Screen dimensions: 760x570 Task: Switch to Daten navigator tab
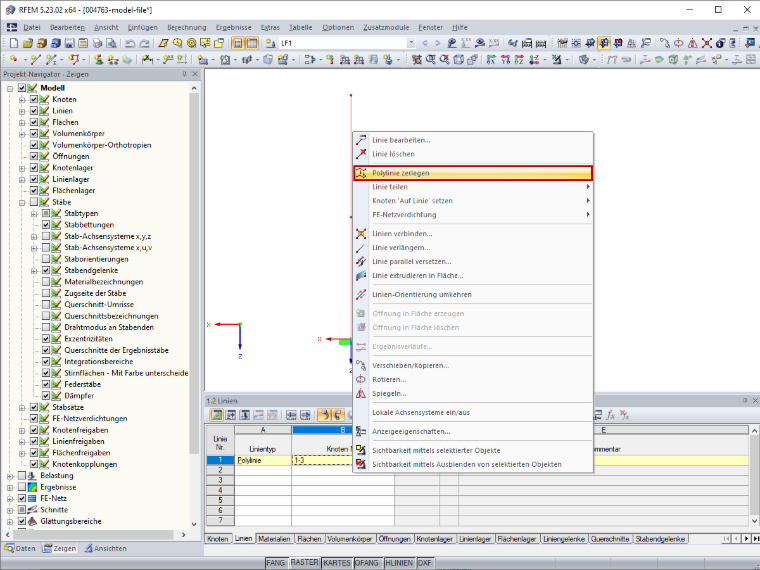tap(20, 548)
